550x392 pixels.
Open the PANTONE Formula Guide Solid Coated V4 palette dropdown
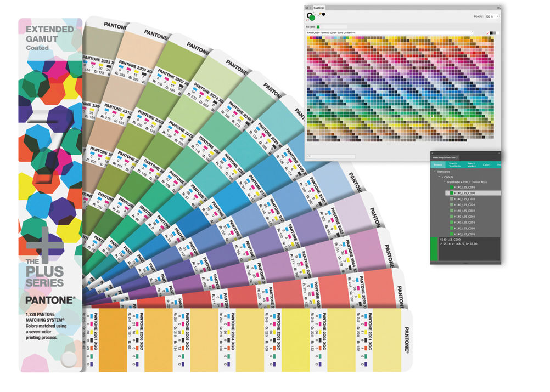click(390, 32)
